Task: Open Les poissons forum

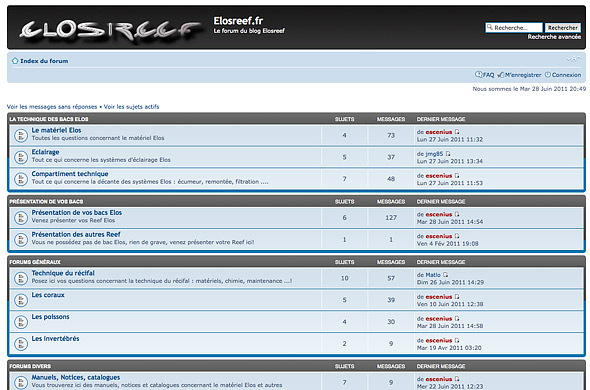Action: tap(50, 317)
